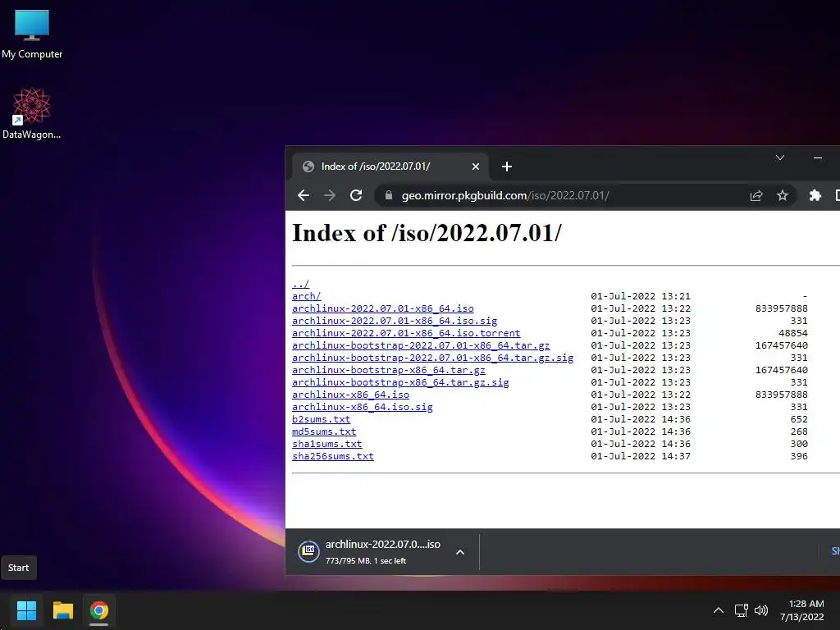Viewport: 840px width, 630px height.
Task: Bookmark this page with the star
Action: 782,195
